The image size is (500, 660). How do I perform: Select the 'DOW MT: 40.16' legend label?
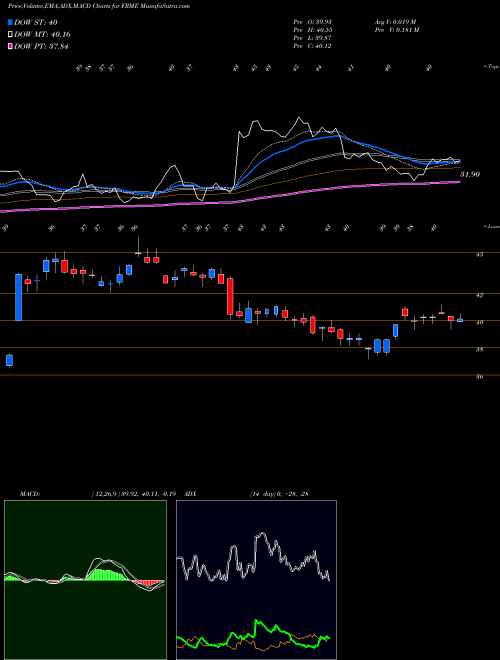click(43, 35)
